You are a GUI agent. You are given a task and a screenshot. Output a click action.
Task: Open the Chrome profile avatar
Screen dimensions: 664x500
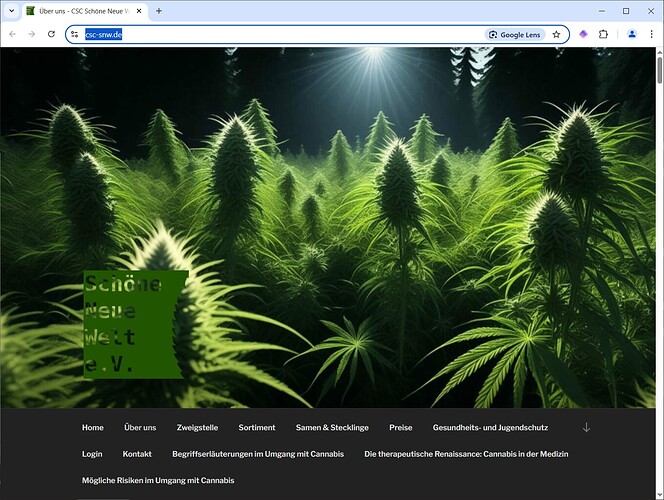[632, 34]
